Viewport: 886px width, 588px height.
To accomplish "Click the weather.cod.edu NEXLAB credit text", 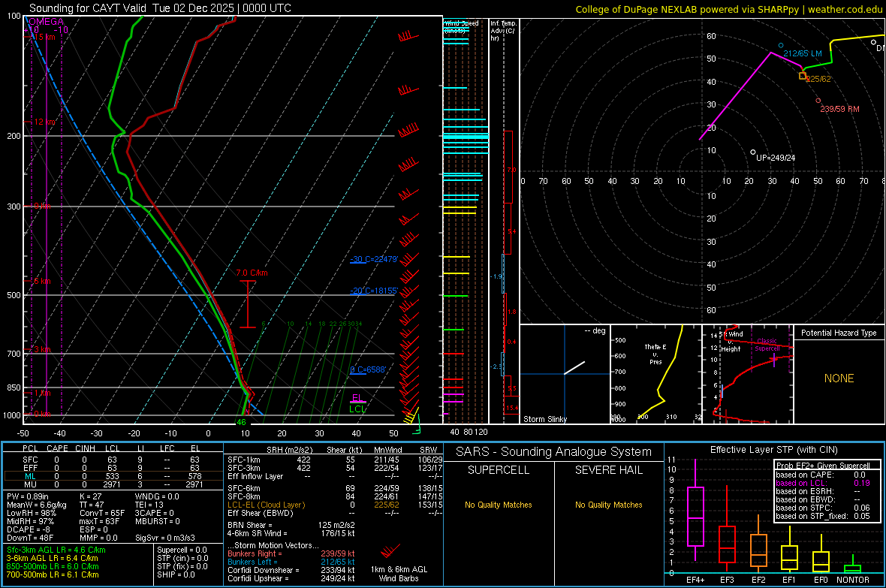I will pos(728,9).
